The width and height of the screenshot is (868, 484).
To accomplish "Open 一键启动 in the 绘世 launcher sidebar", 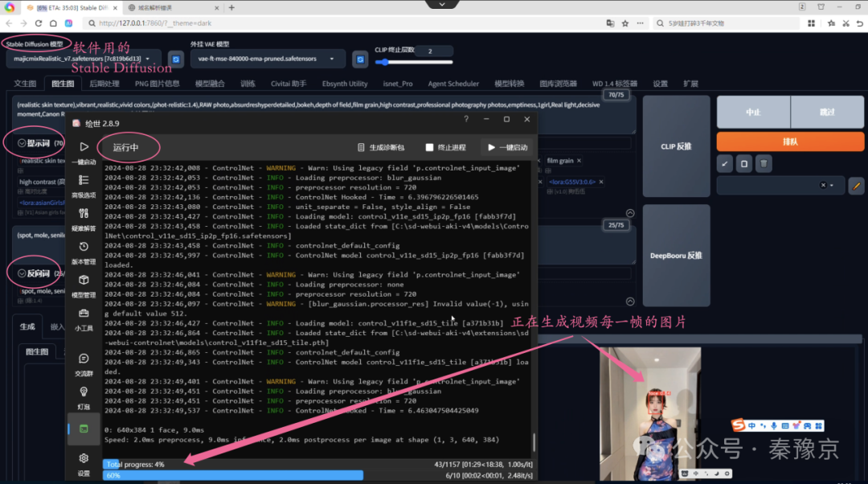I will 84,152.
